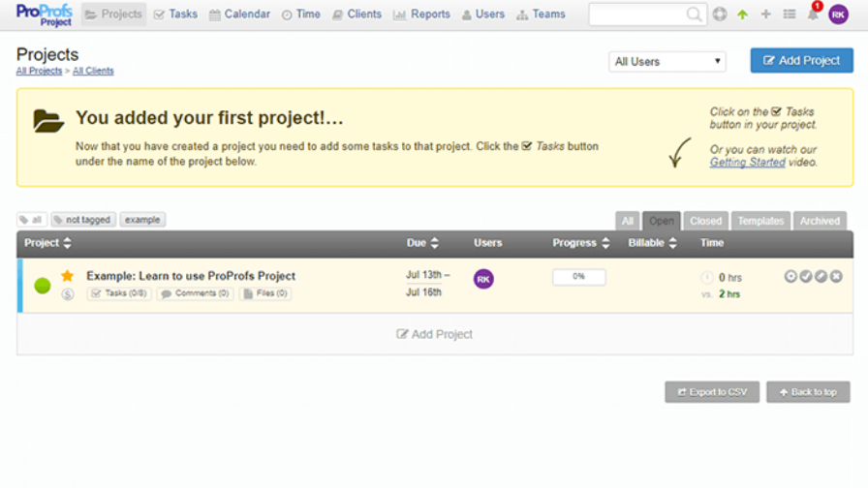Go to the Tasks menu
Image resolution: width=868 pixels, height=488 pixels.
[175, 15]
